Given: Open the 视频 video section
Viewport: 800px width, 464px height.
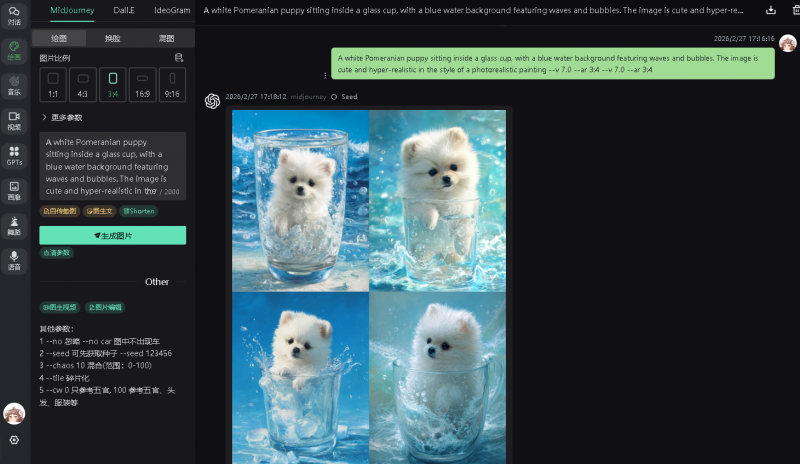Looking at the screenshot, I should pos(14,120).
